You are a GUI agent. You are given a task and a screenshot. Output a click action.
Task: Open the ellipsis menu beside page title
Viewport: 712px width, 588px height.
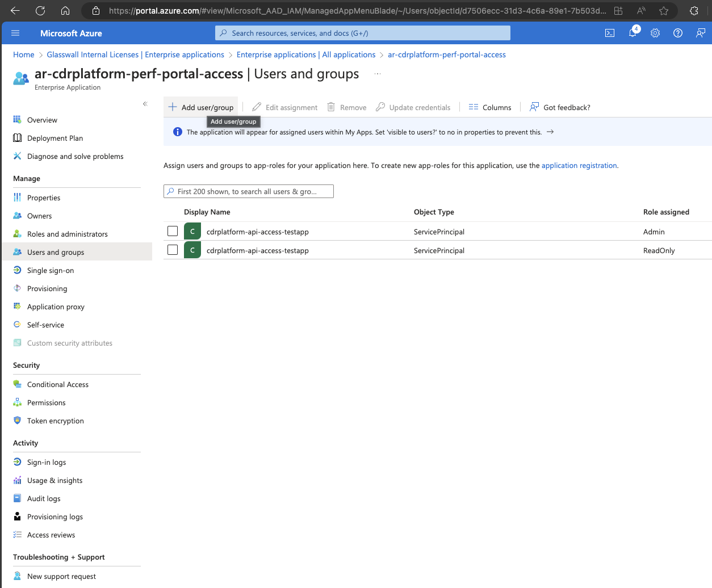[378, 74]
